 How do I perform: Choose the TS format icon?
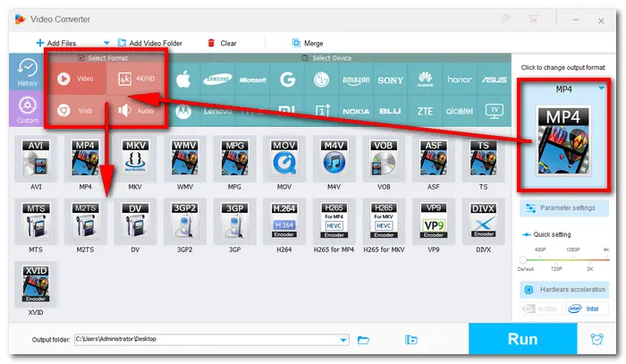pyautogui.click(x=483, y=158)
